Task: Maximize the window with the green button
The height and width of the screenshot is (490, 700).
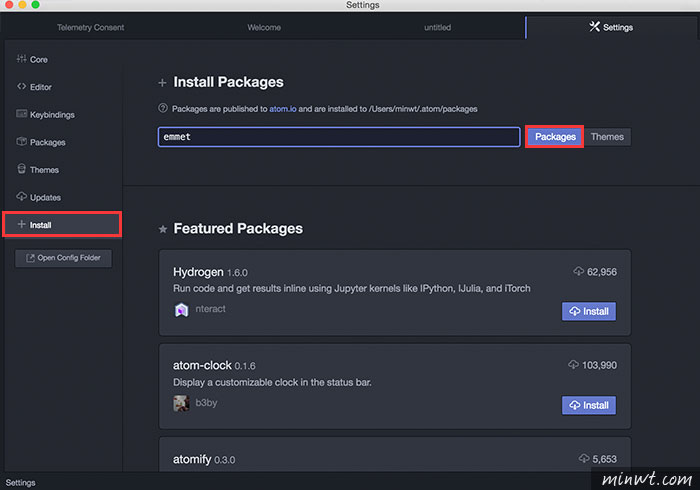Action: coord(36,5)
